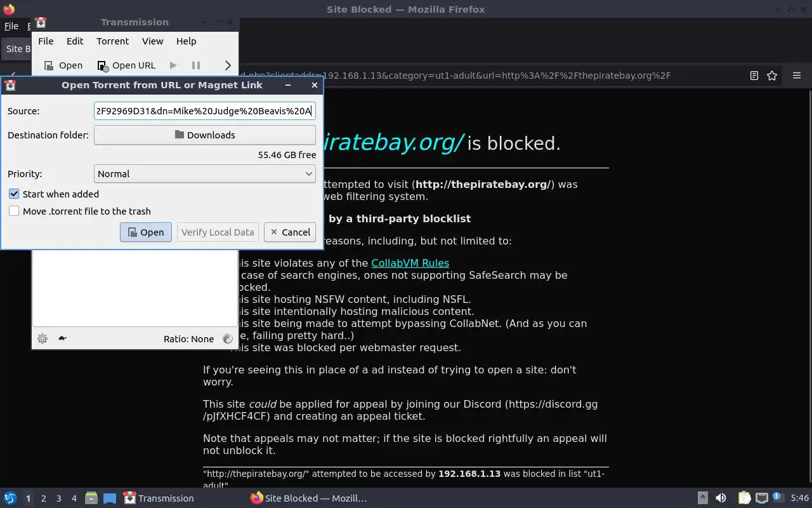Image resolution: width=812 pixels, height=508 pixels.
Task: Switch to workspace 2
Action: (x=44, y=498)
